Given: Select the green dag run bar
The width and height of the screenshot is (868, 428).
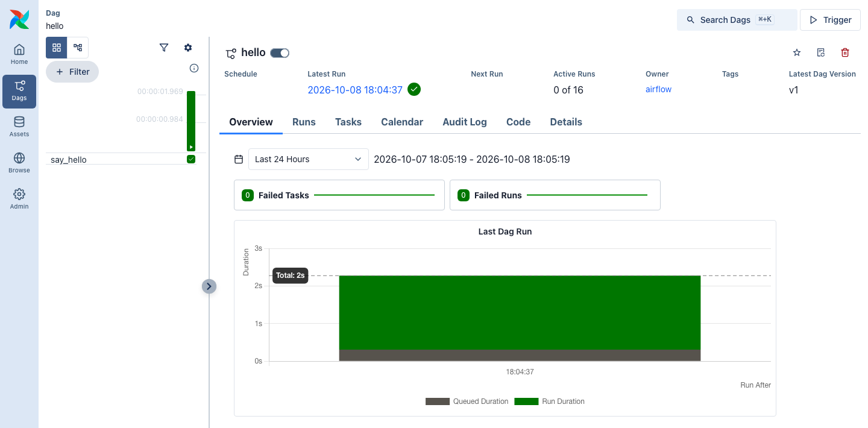Looking at the screenshot, I should pyautogui.click(x=191, y=121).
